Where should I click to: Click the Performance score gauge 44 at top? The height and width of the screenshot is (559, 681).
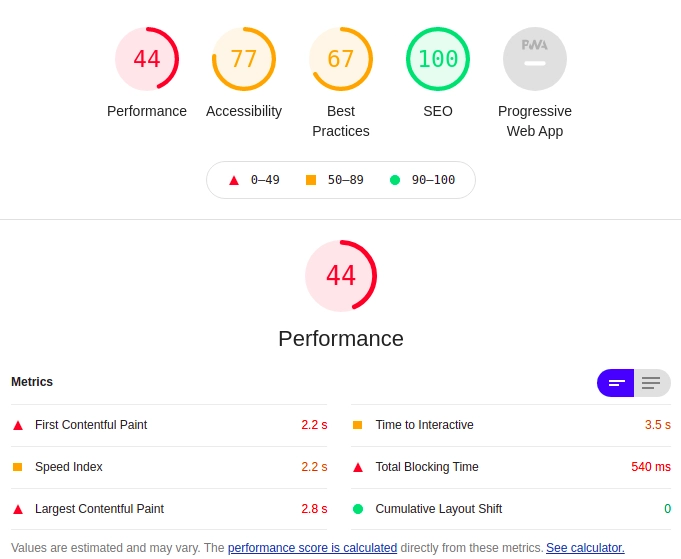coord(147,59)
